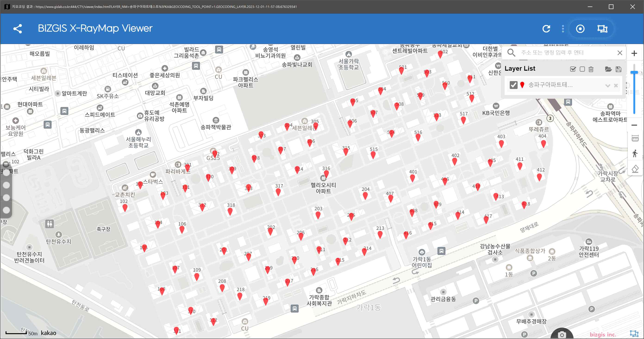
Task: Zoom in with the plus button
Action: pos(634,53)
